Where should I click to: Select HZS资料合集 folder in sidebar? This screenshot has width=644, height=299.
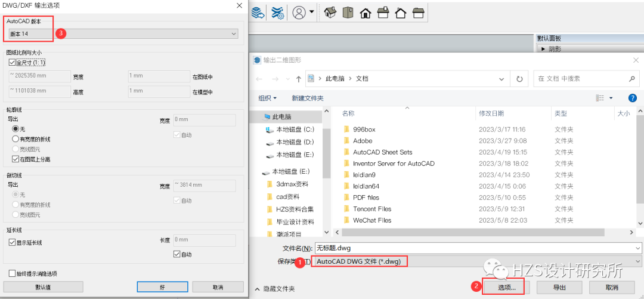[291, 209]
